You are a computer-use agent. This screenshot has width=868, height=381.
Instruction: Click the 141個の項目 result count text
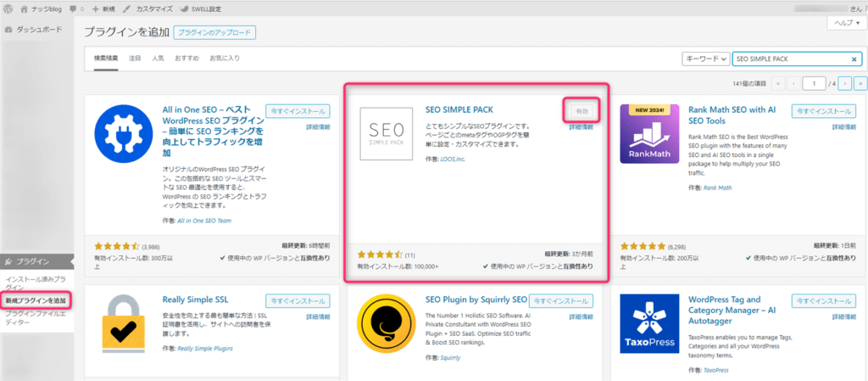[748, 84]
